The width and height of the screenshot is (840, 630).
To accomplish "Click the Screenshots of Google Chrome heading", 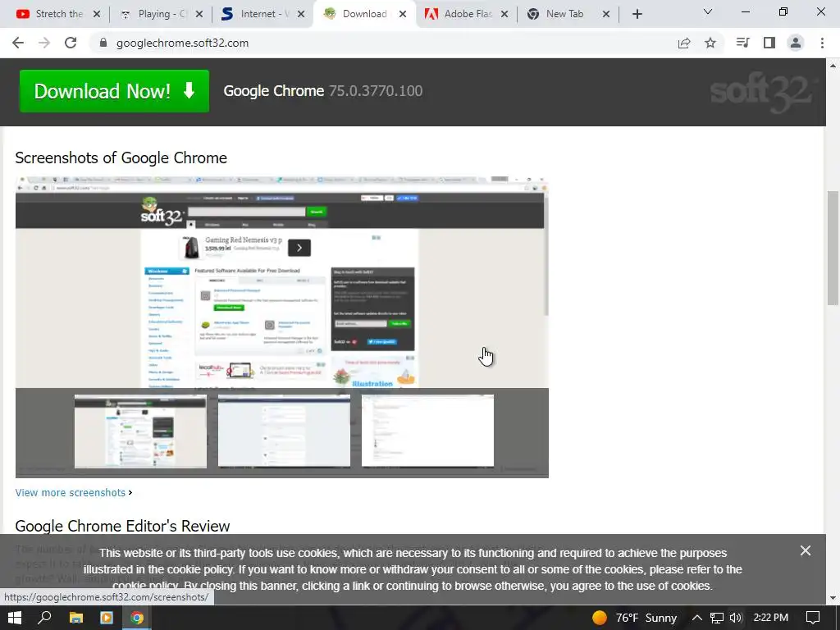I will click(121, 158).
